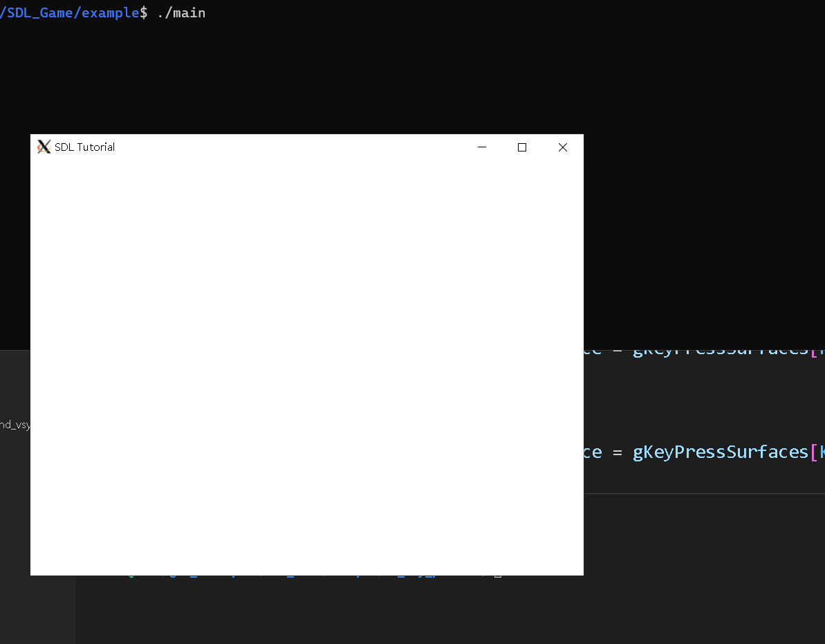Click the opening bracket after gKeyPressSurfaces

pos(814,451)
